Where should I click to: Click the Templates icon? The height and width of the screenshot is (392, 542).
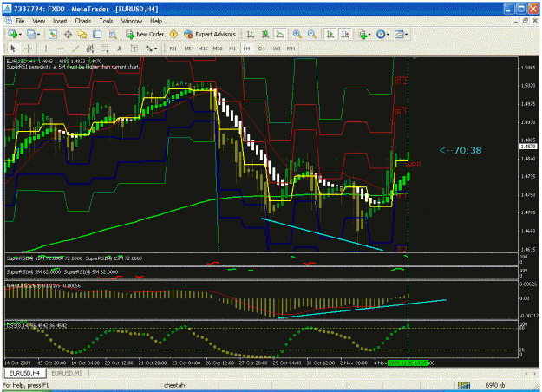click(x=399, y=34)
